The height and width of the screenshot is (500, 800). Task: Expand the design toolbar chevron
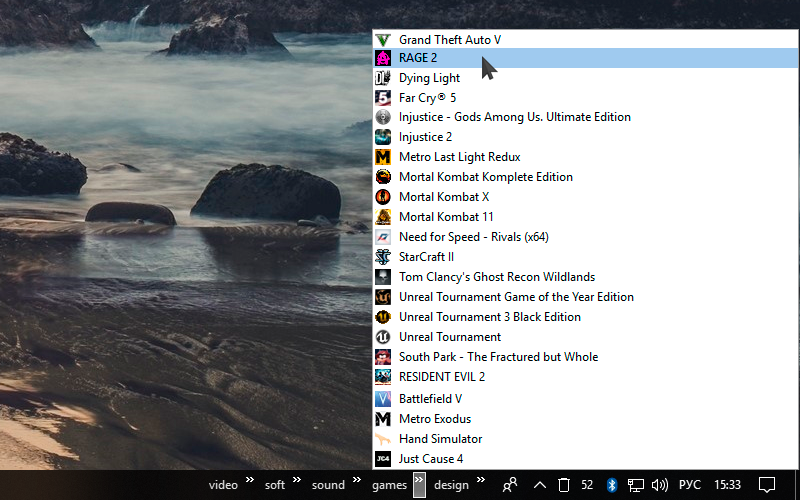[x=481, y=480]
